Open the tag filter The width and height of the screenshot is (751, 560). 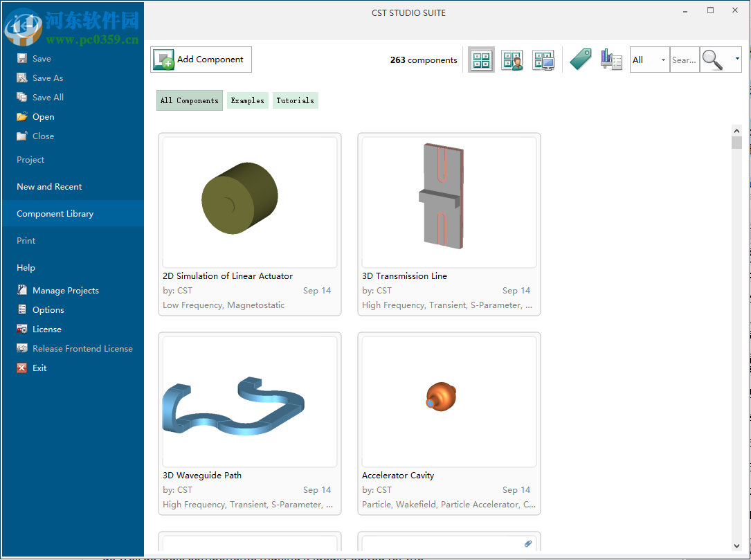point(580,60)
